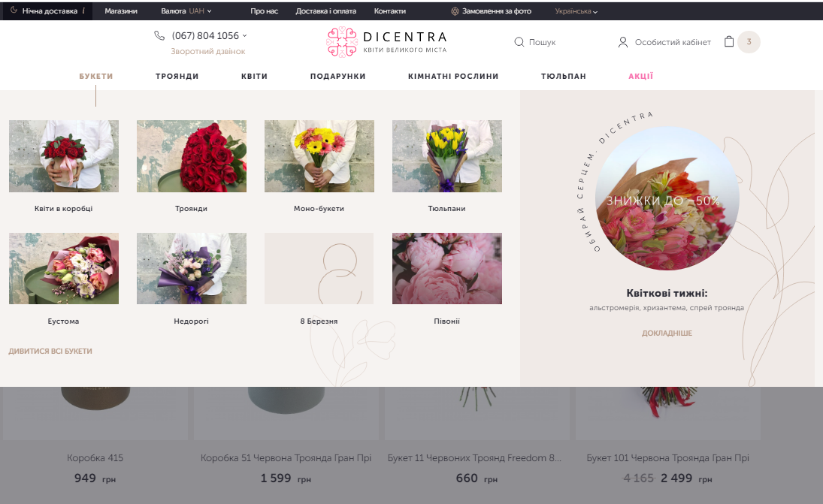Click the Дивитися всі букети link

click(50, 352)
